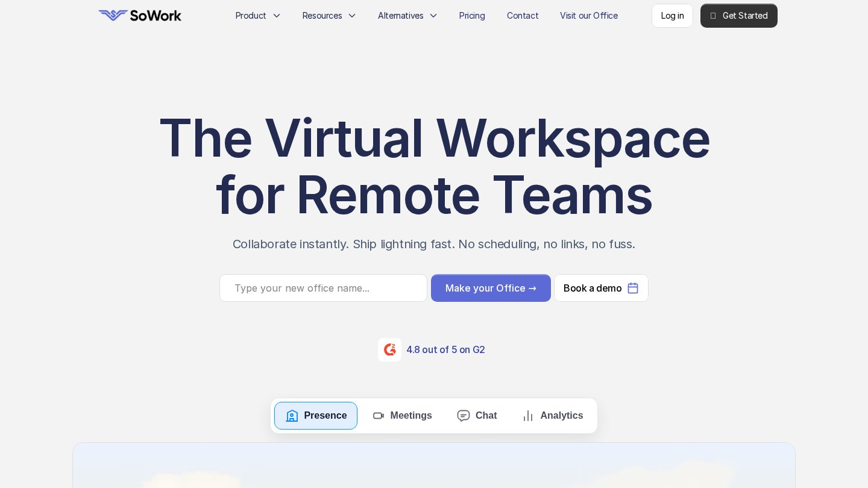
Task: Switch to the Meetings tab
Action: [x=402, y=416]
